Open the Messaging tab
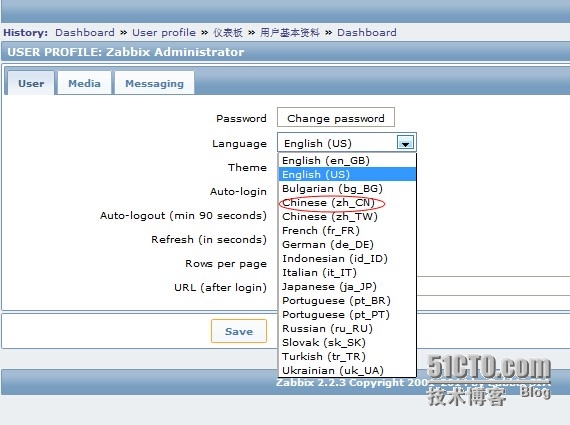 pos(154,83)
